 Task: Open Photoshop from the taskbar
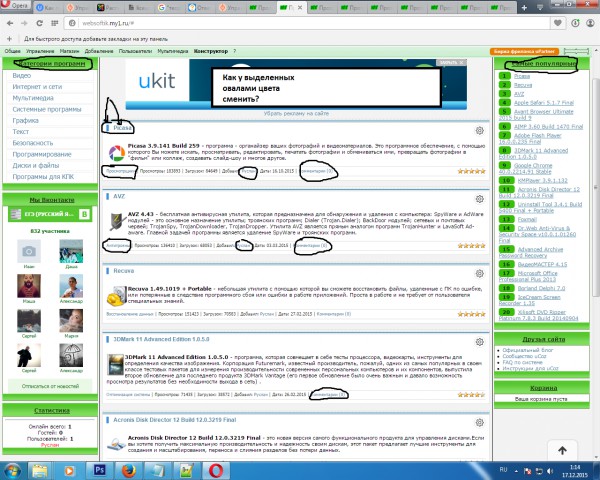pos(99,470)
